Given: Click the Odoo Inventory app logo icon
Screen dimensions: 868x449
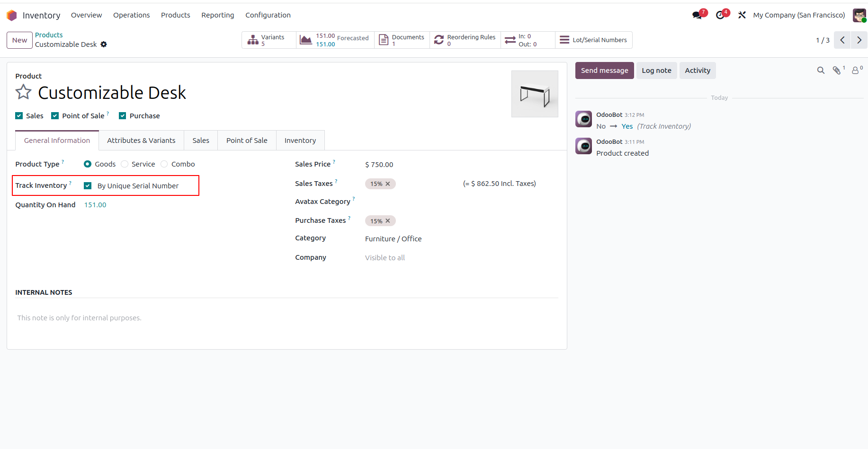Looking at the screenshot, I should (x=12, y=15).
